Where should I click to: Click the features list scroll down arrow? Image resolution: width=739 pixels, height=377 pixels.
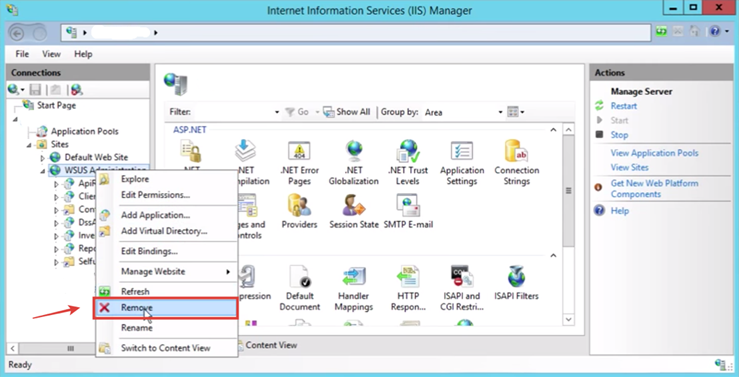(568, 320)
